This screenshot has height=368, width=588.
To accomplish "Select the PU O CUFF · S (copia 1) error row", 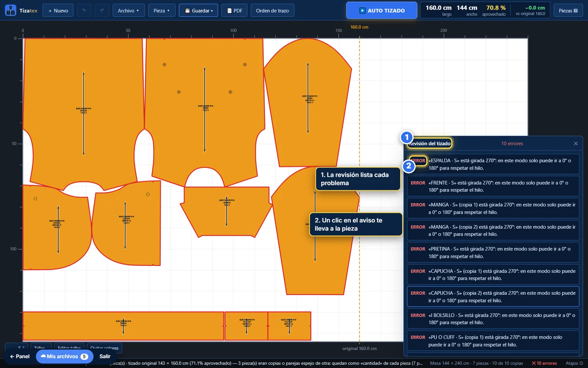I will (493, 341).
